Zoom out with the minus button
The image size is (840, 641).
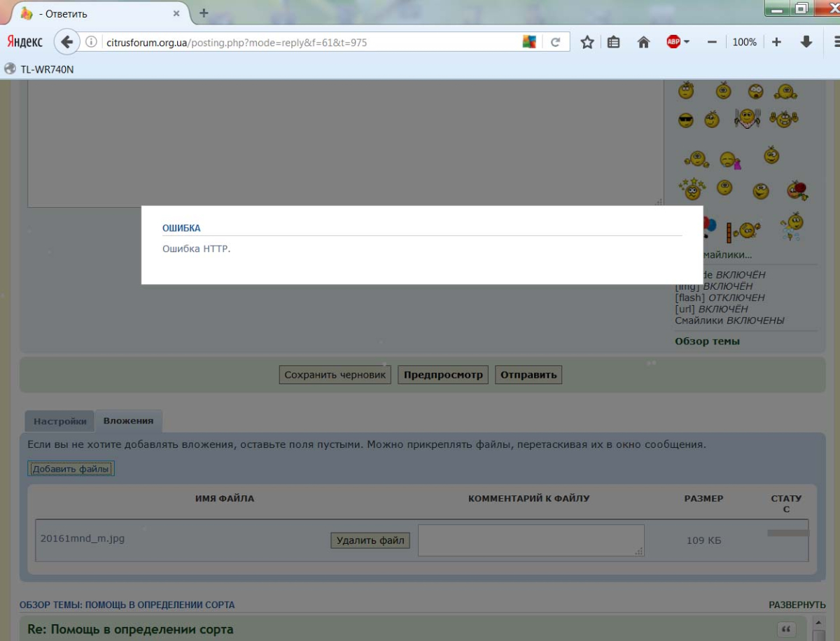712,42
